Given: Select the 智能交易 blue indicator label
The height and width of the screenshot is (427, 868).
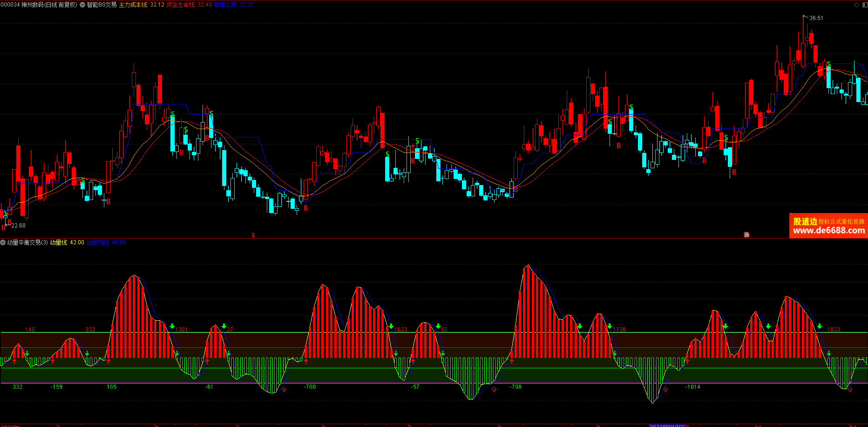Looking at the screenshot, I should click(225, 5).
